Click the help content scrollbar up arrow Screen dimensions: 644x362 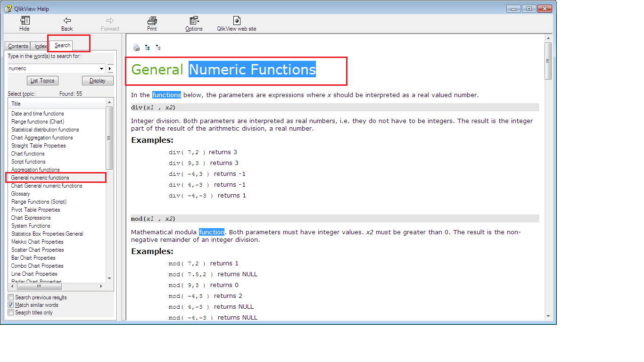(548, 38)
